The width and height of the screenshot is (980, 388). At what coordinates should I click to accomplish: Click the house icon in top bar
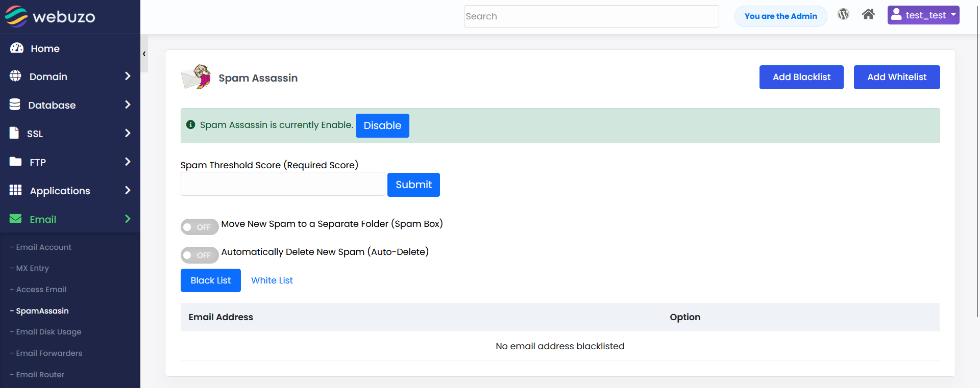(868, 14)
